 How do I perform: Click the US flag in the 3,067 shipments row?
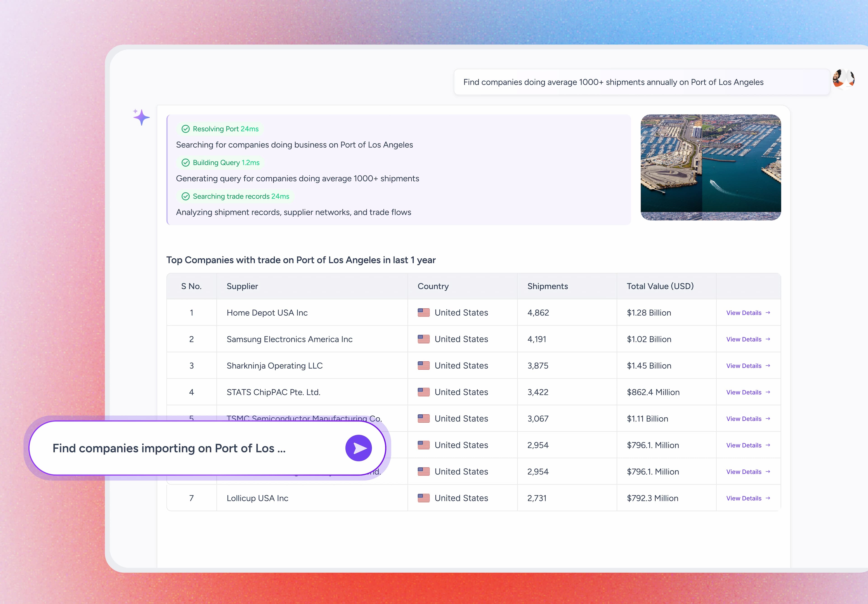423,418
